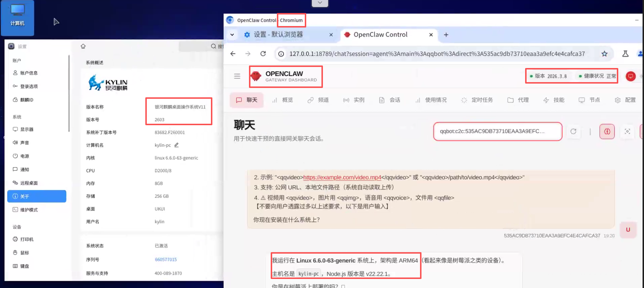Open the example.com/video.mp4 link
This screenshot has height=288, width=644.
pyautogui.click(x=342, y=177)
